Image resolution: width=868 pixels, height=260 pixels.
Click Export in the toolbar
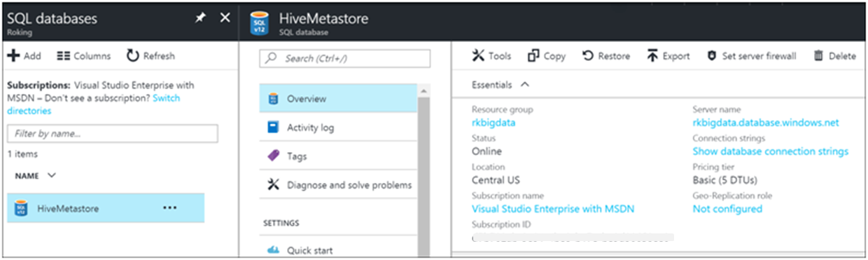click(668, 56)
